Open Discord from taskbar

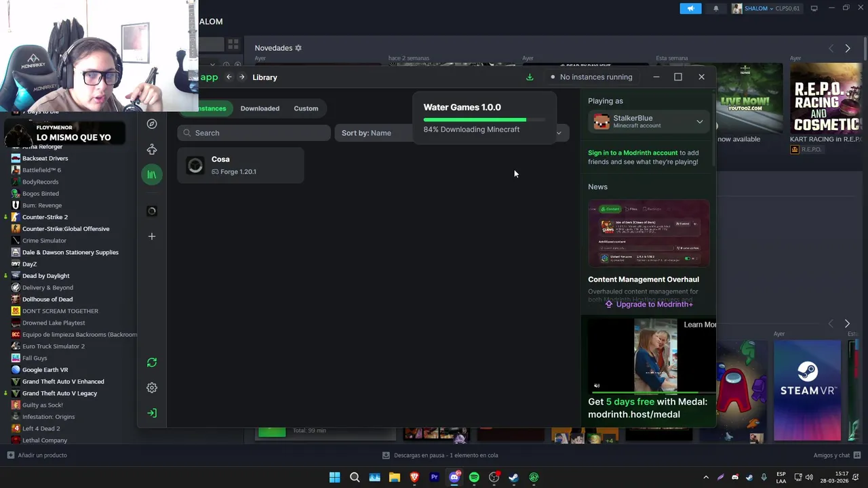454,477
